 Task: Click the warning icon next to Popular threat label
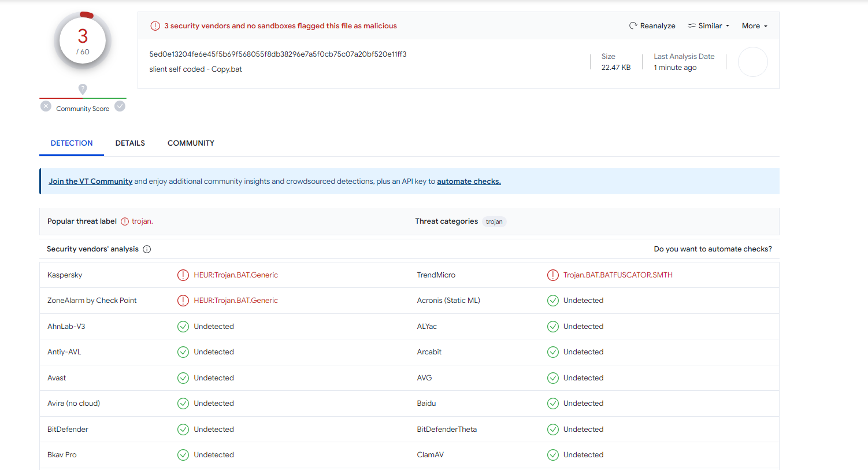pos(124,221)
